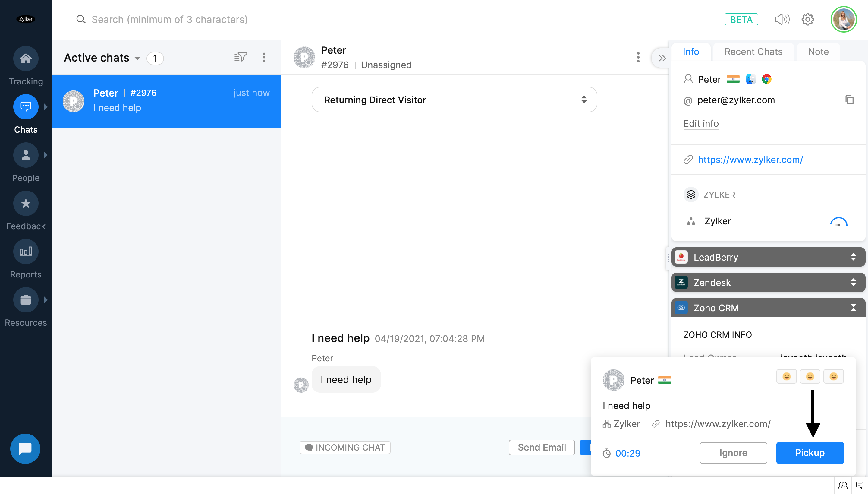Click the visitor score gauge beside Zylker
Screen dimensions: 868x494
coord(838,222)
